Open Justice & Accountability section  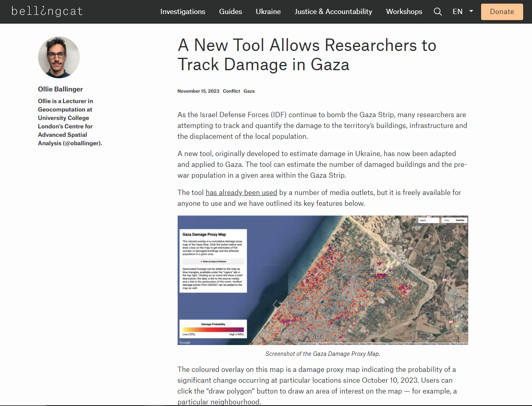[333, 12]
